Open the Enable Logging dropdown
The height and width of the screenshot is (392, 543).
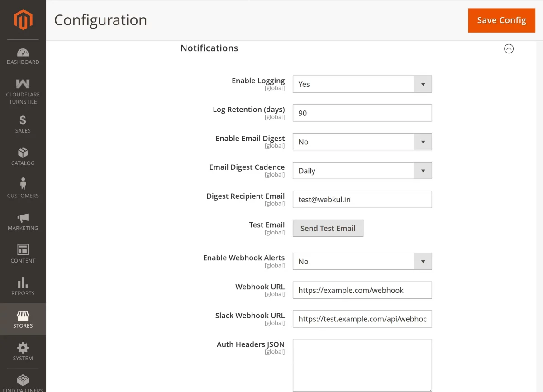[x=362, y=84]
